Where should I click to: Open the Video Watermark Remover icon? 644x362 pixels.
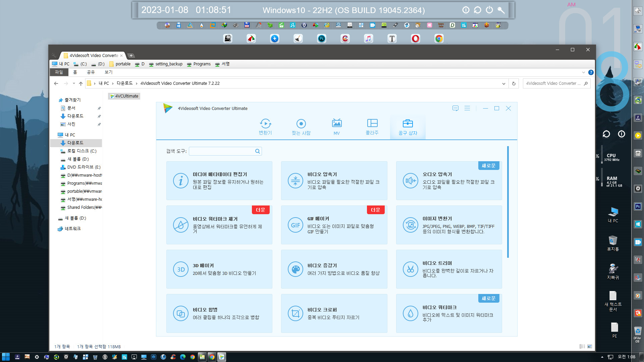[181, 225]
